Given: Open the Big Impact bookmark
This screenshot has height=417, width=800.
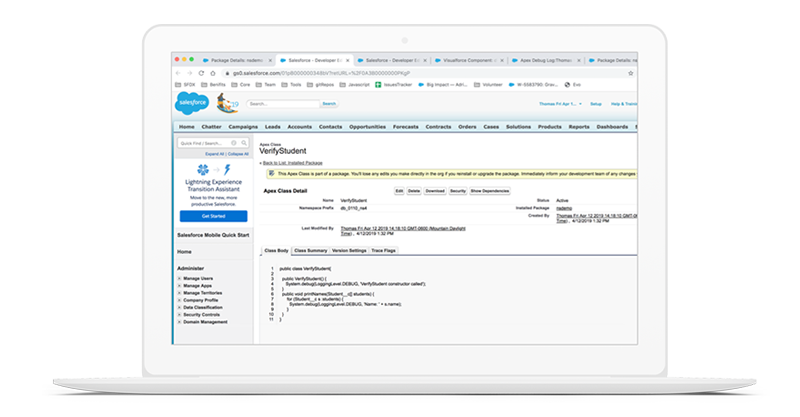Looking at the screenshot, I should [442, 85].
